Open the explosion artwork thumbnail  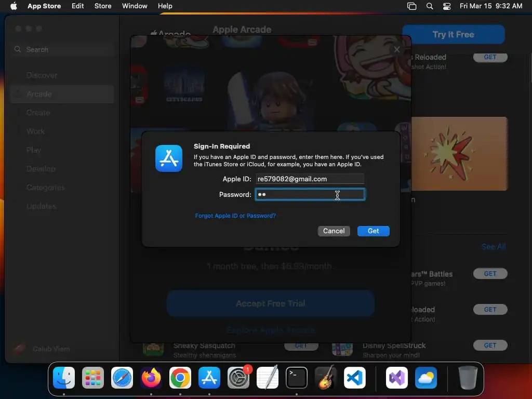(459, 154)
